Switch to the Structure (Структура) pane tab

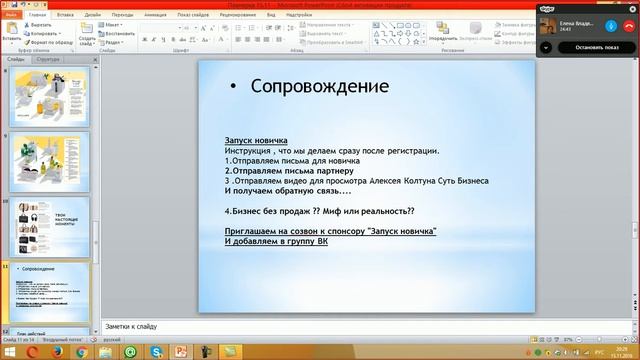[x=48, y=60]
